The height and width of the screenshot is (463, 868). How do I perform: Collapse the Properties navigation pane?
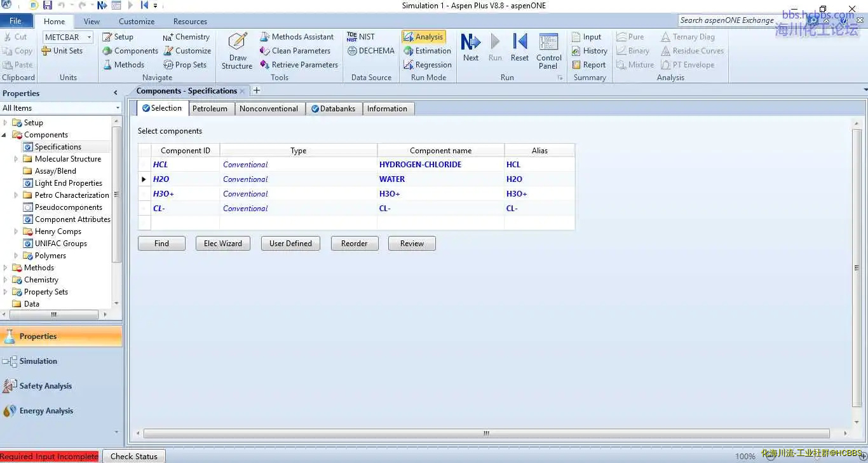tap(115, 93)
